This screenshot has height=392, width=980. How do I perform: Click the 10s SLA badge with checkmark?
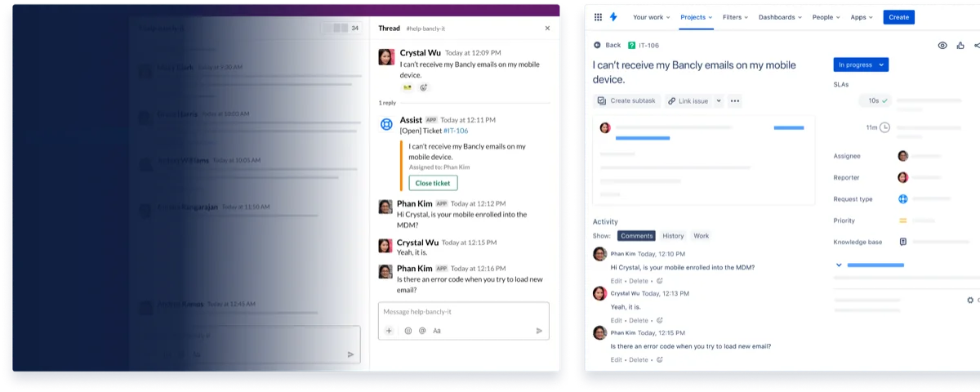point(877,100)
